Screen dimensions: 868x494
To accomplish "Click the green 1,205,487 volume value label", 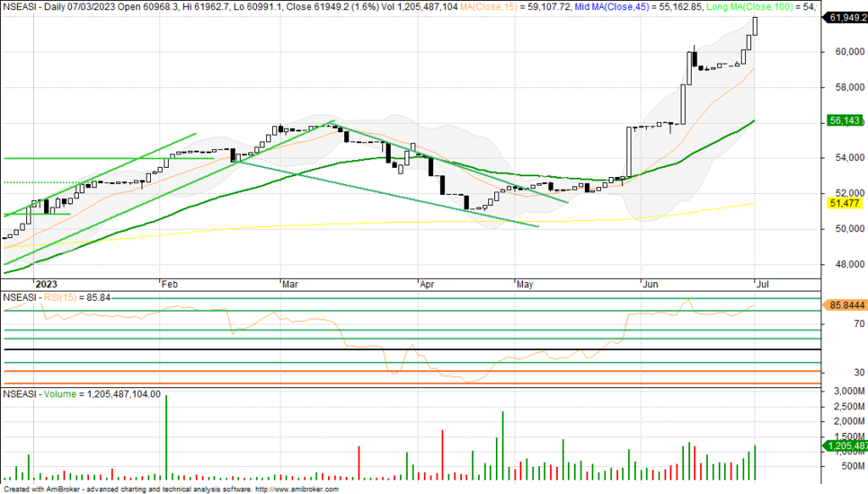I will tap(844, 446).
